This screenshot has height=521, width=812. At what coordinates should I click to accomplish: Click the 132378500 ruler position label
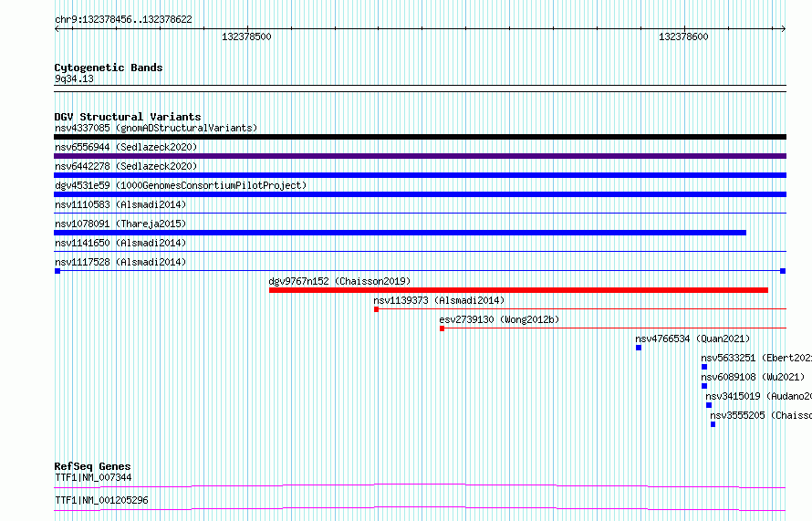pyautogui.click(x=246, y=36)
